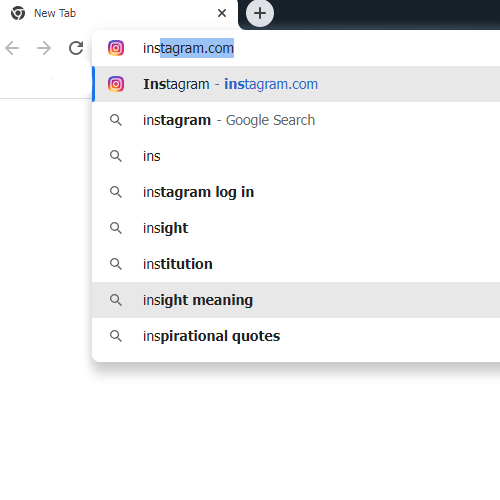The width and height of the screenshot is (500, 500).
Task: Choose 'instagram - Google Search' suggestion
Action: click(296, 120)
